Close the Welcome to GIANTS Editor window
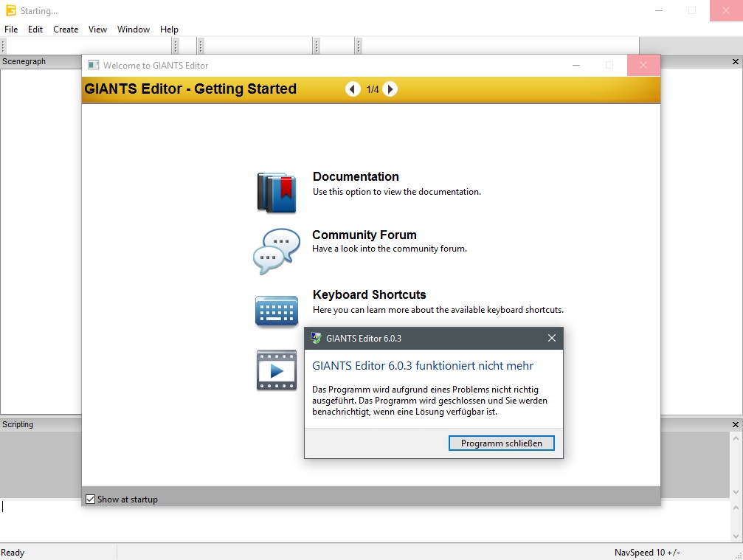The image size is (743, 560). tap(643, 66)
